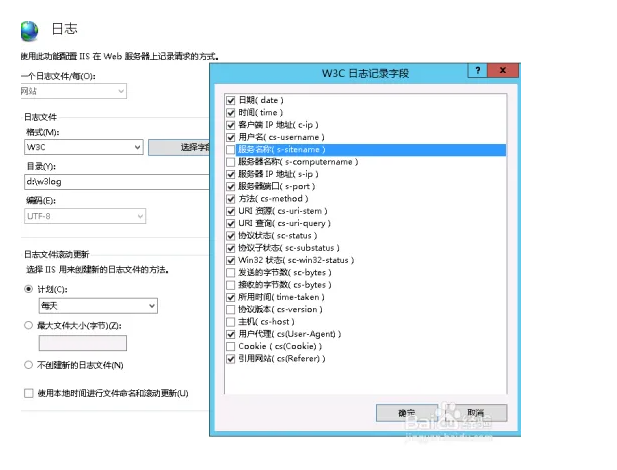Image resolution: width=617 pixels, height=470 pixels.
Task: Open the 计划 每天 schedule dropdown
Action: coord(98,306)
